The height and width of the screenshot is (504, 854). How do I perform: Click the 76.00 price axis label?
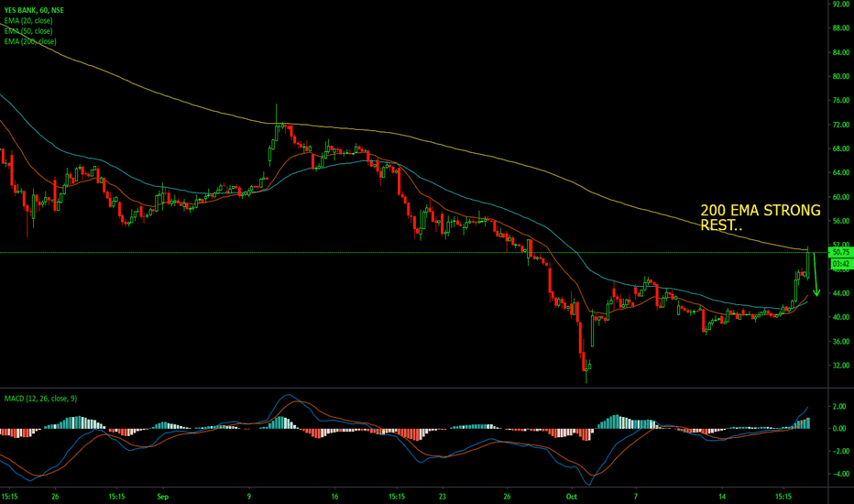pos(841,100)
